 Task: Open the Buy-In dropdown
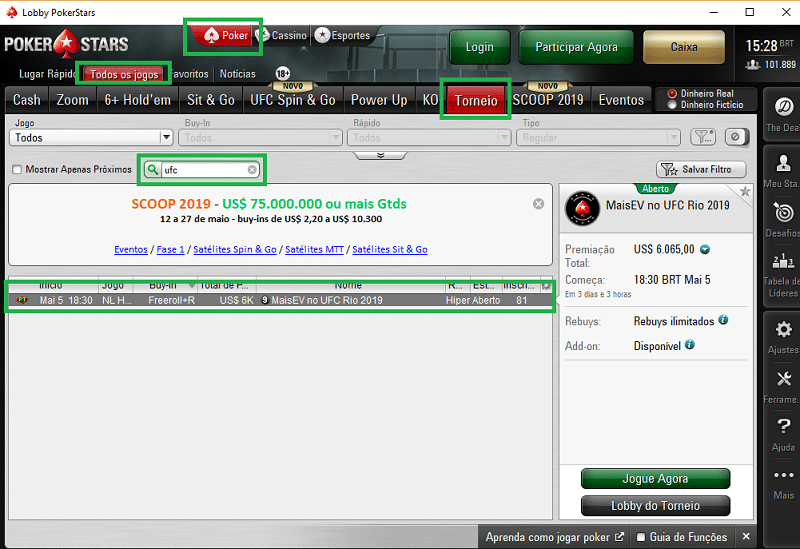point(260,137)
